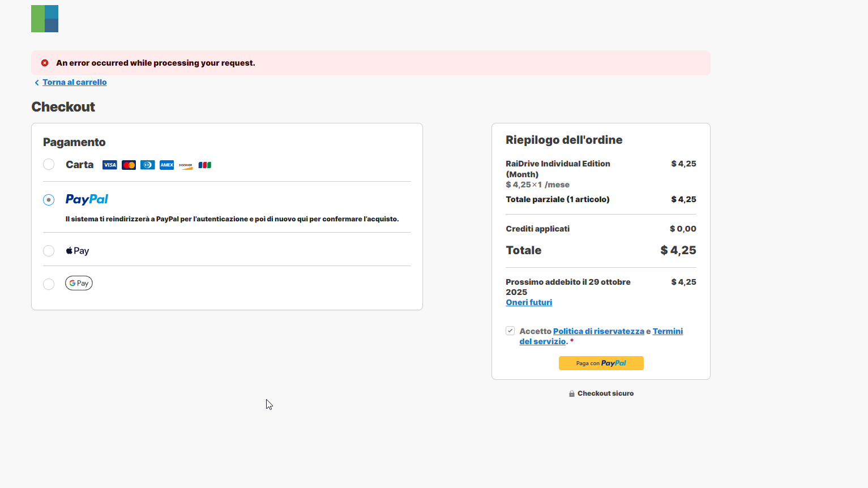Choose the Google Pay radio option
Viewport: 868px width, 488px height.
(x=49, y=284)
